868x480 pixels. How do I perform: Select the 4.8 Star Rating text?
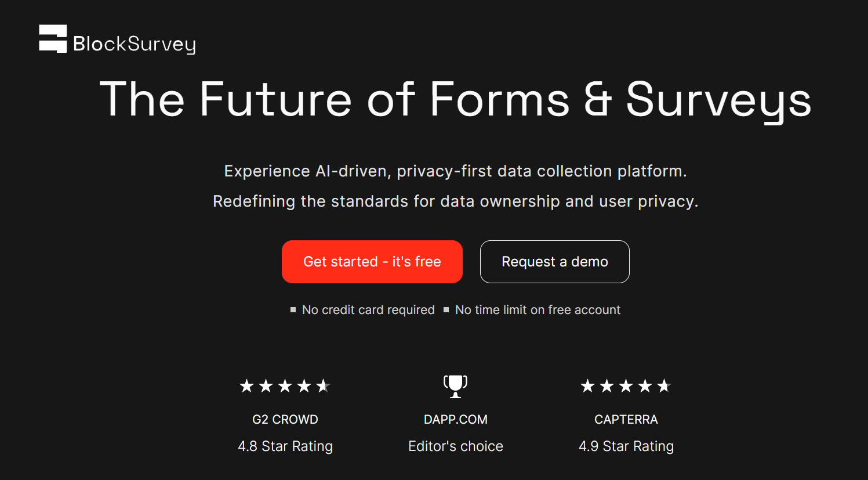click(x=285, y=446)
